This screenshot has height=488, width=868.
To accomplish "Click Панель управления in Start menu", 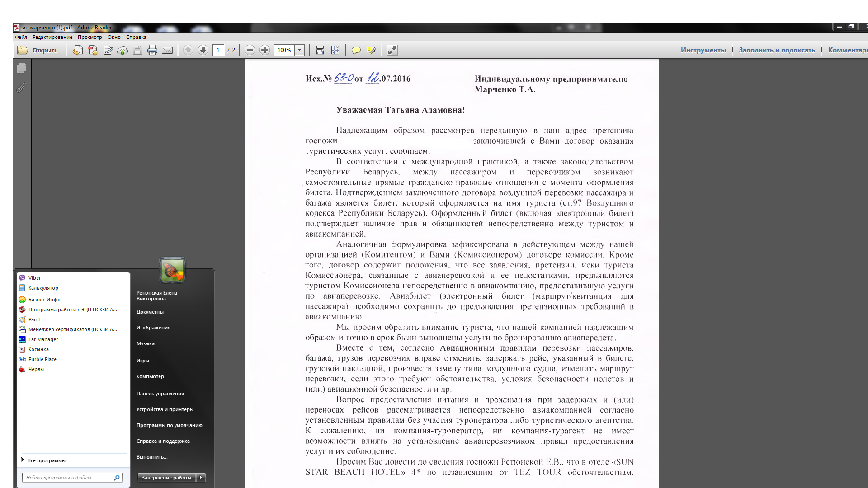I will 160,394.
